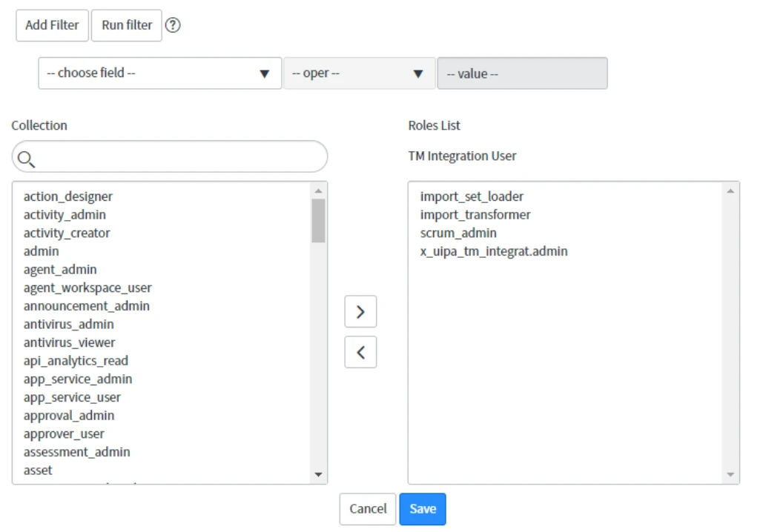Select activity_creator role
This screenshot has width=763, height=532.
[x=67, y=233]
